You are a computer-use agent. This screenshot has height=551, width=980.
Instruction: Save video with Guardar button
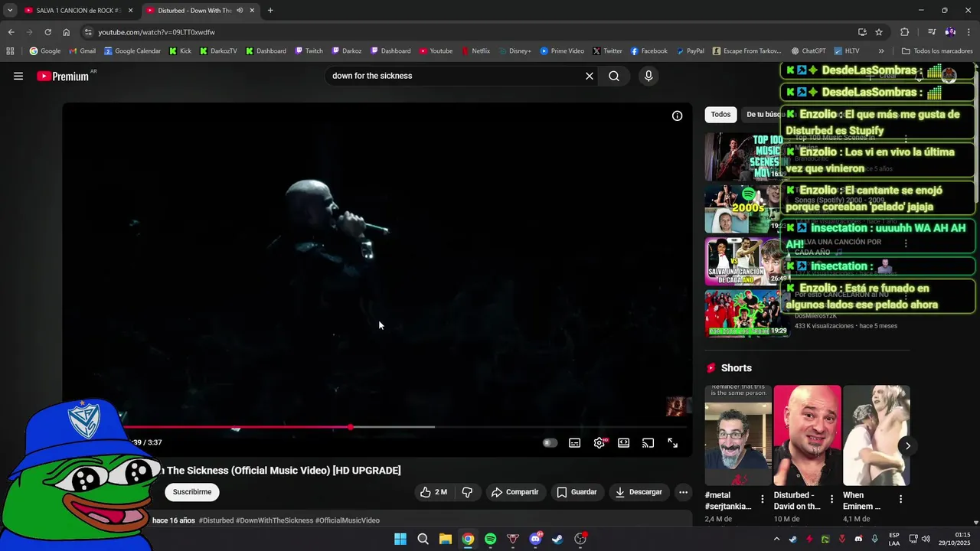click(x=577, y=492)
